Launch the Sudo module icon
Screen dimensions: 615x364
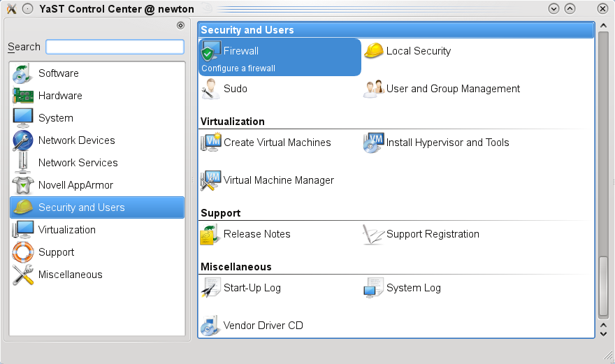pyautogui.click(x=210, y=89)
